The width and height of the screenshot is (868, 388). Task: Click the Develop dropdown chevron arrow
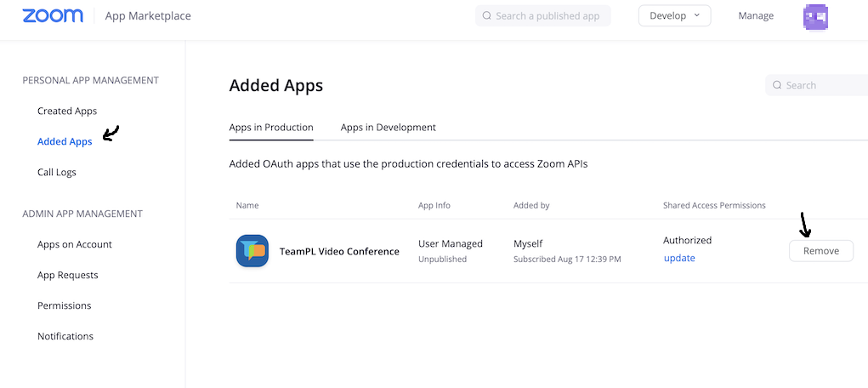point(697,15)
